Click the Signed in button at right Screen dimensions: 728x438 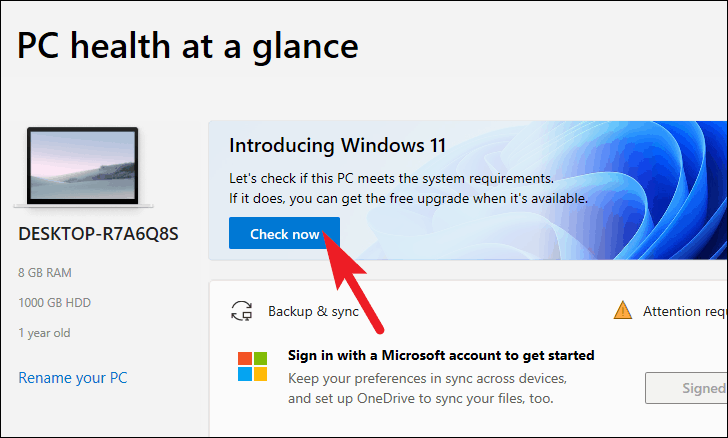[686, 388]
